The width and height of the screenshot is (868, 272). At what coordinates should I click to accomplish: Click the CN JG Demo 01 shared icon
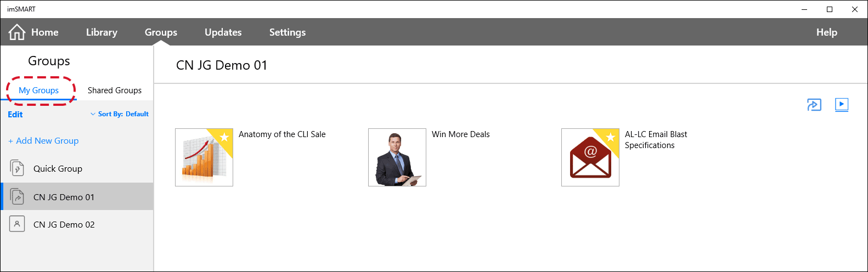pyautogui.click(x=18, y=196)
